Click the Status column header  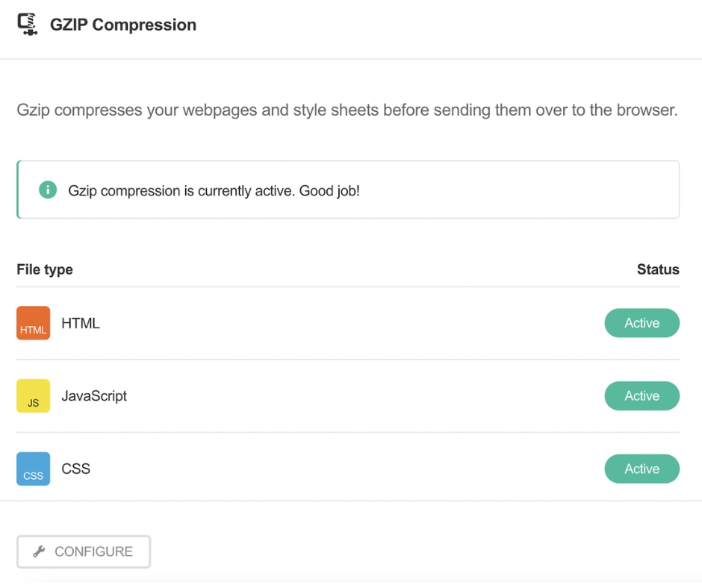[657, 269]
